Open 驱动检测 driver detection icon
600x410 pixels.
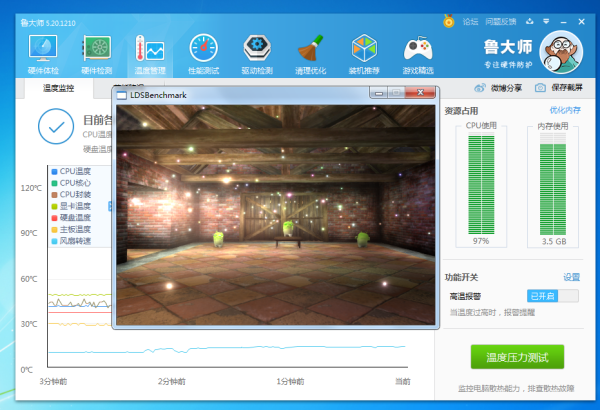tap(257, 54)
